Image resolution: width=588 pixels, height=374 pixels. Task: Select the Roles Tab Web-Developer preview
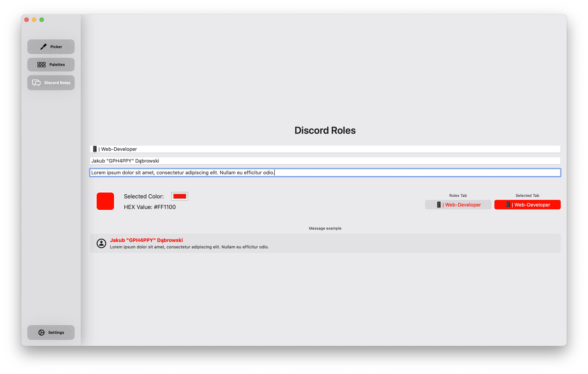tap(458, 205)
